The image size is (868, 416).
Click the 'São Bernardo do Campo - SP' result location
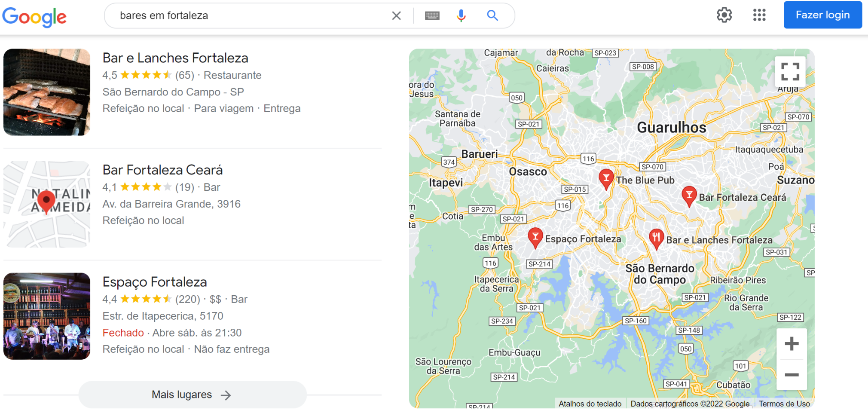coord(173,92)
